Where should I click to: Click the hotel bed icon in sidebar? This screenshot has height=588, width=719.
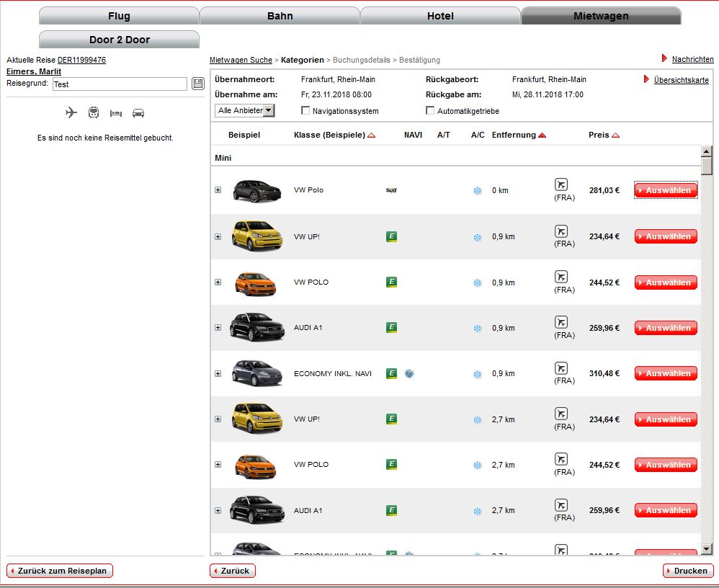[x=116, y=113]
